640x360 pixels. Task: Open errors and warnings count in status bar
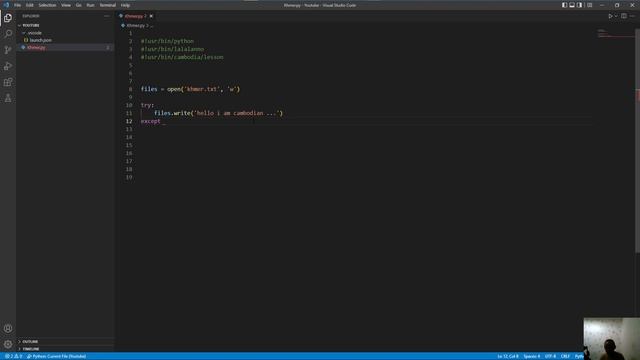point(13,356)
